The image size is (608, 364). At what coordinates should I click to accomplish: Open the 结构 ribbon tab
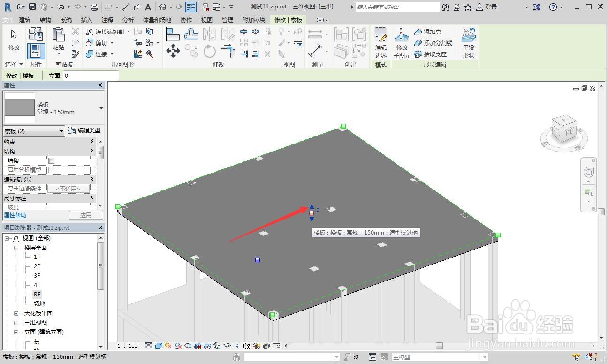click(46, 20)
